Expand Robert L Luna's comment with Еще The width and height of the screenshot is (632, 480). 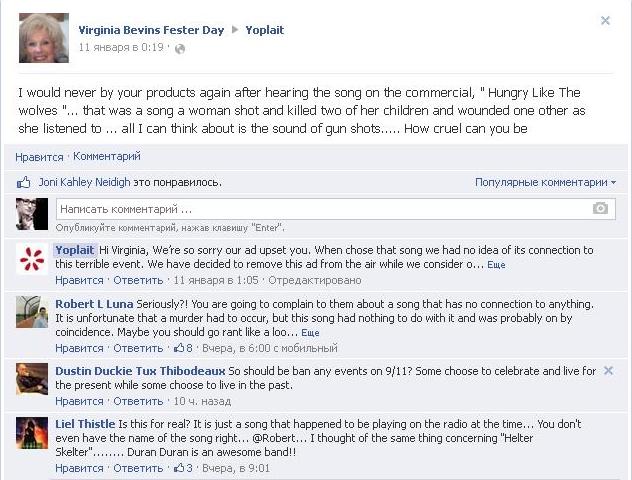310,333
